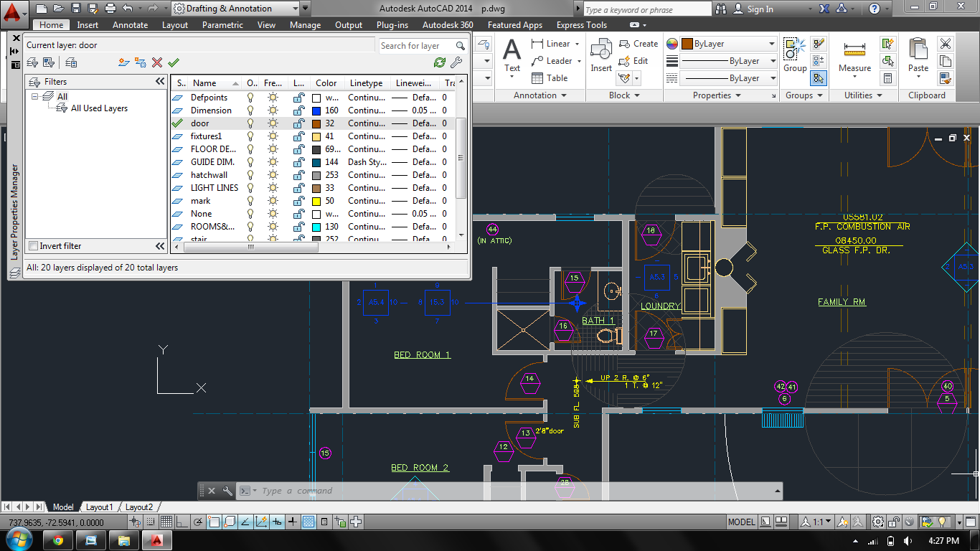Switch to the Layout1 tab
This screenshot has width=980, height=551.
[99, 507]
